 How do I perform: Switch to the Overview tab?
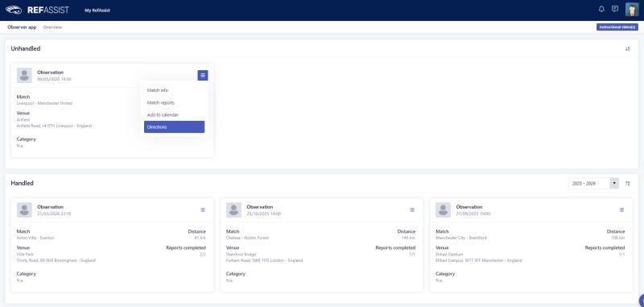click(52, 27)
